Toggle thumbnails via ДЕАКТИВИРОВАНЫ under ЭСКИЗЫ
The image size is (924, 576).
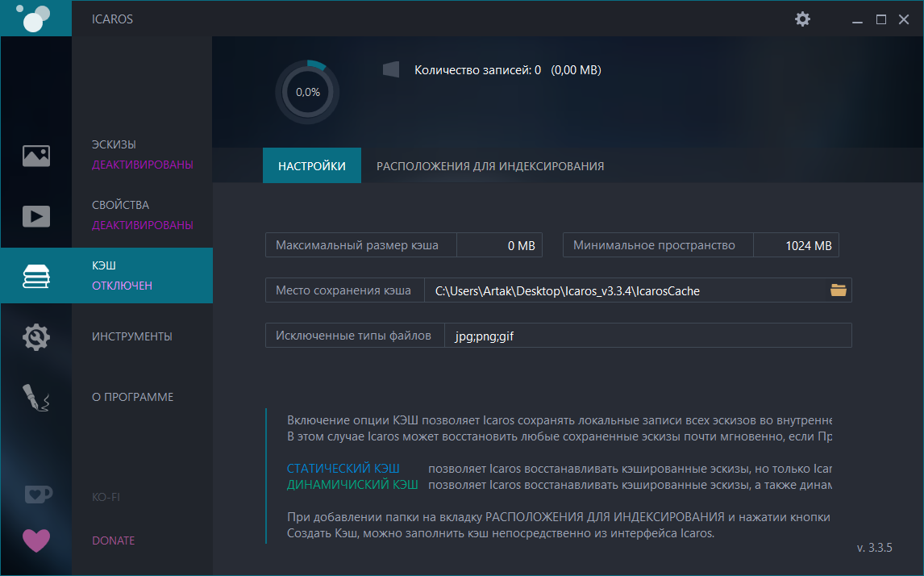point(143,165)
